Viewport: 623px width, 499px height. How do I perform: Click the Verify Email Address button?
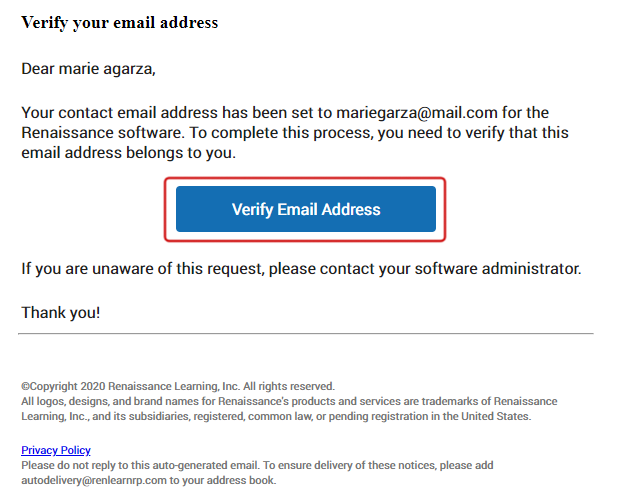point(306,209)
